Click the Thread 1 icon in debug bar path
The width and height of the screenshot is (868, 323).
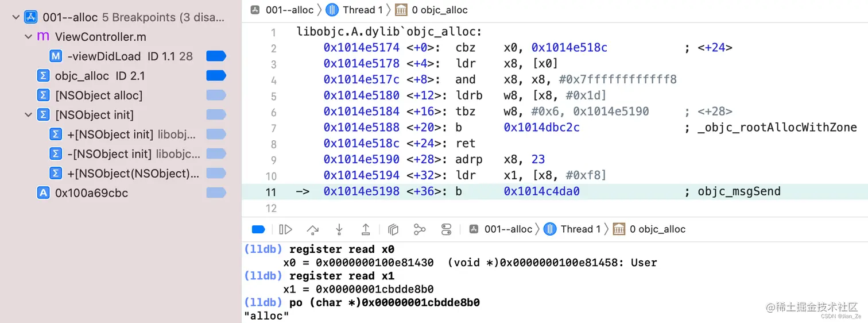tap(550, 229)
